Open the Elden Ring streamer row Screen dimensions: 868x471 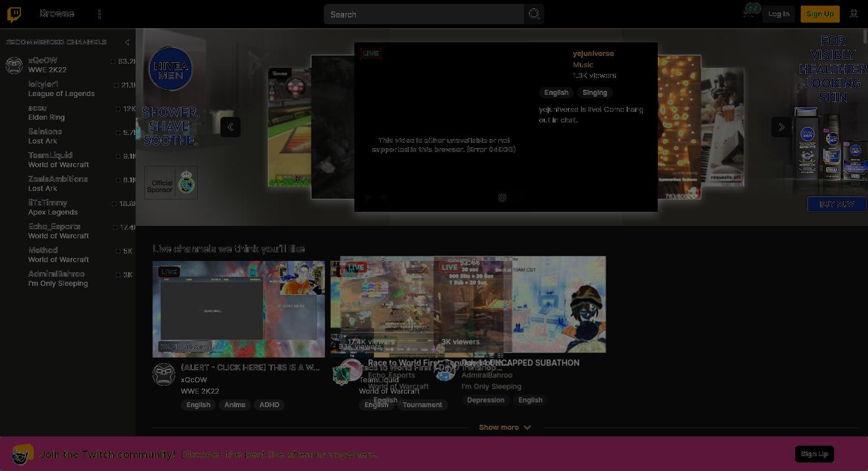68,112
